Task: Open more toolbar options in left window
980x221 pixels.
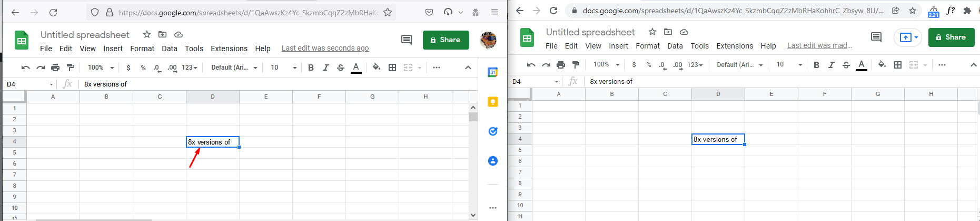Action: click(x=437, y=68)
